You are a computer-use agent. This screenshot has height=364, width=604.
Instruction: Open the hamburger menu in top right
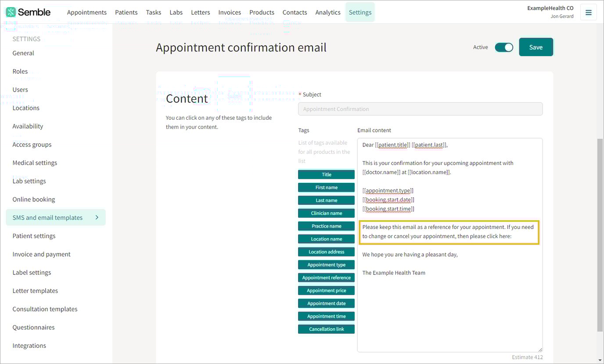tap(588, 12)
